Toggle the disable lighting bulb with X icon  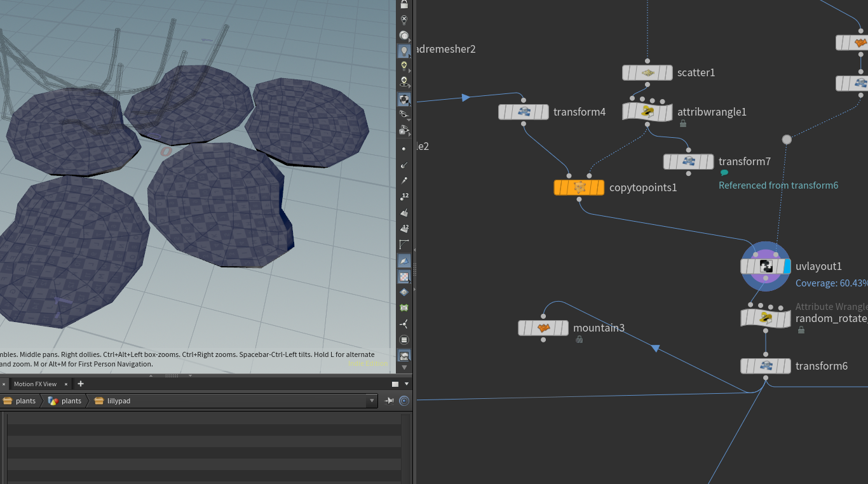(404, 20)
